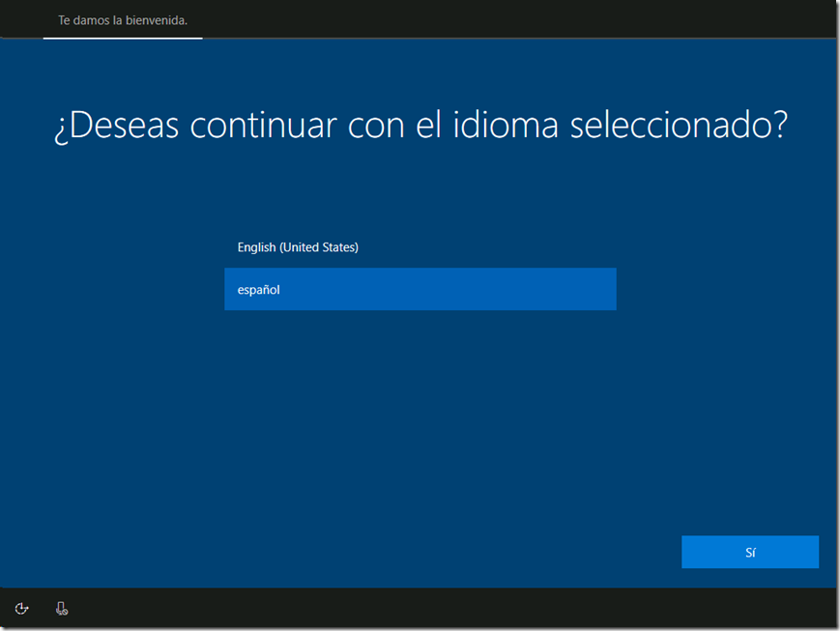Launch the accessibility menu icon
840x631 pixels.
pyautogui.click(x=22, y=608)
